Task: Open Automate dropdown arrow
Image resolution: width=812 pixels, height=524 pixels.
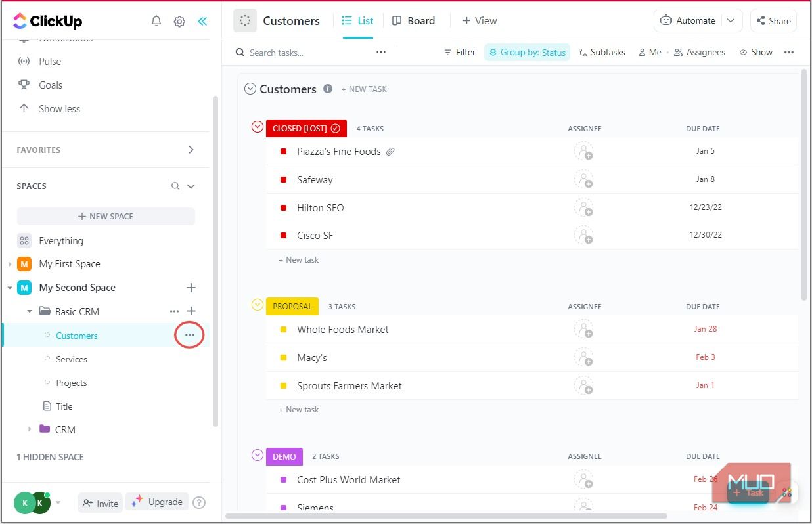Action: (731, 20)
